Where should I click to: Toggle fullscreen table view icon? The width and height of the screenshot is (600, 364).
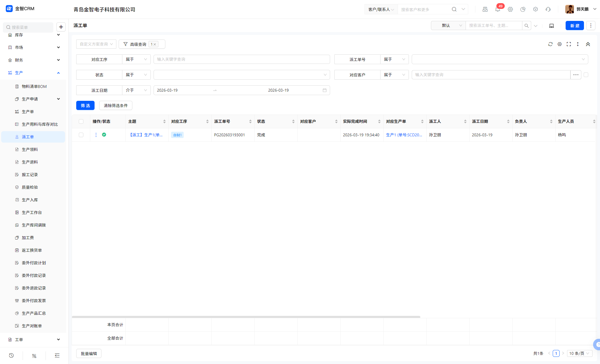tap(569, 44)
